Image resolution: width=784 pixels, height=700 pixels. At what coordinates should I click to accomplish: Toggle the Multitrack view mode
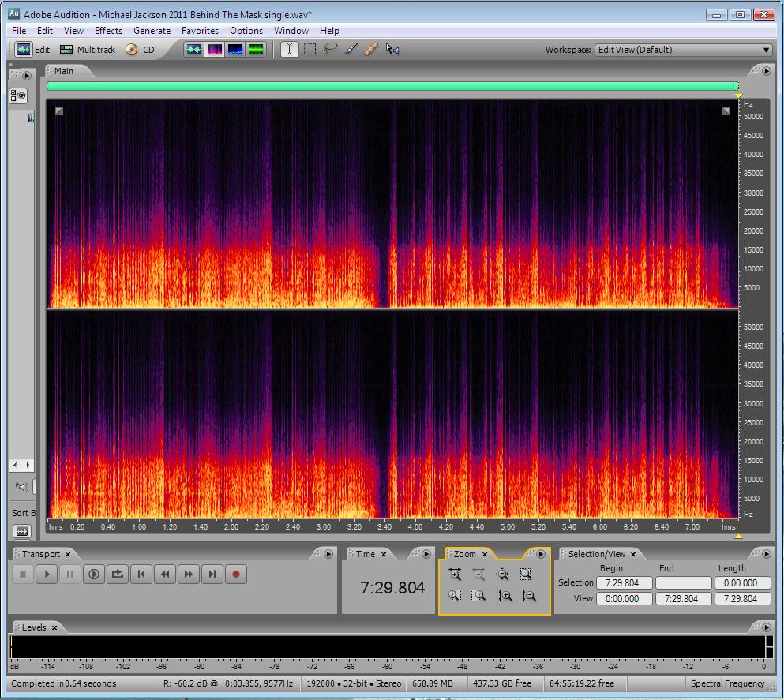(87, 50)
